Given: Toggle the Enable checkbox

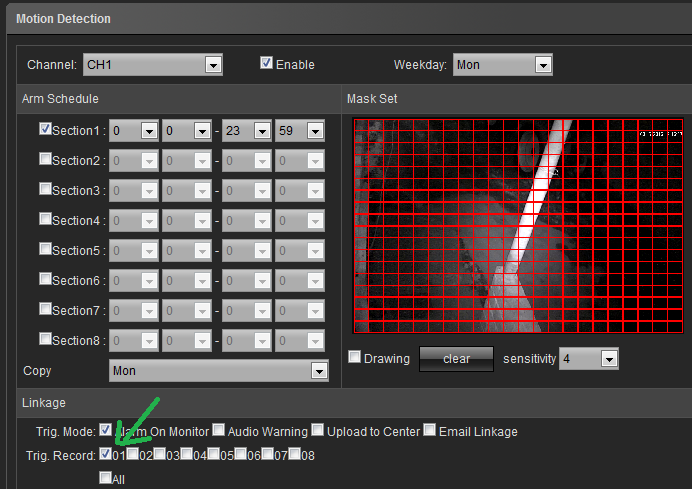Looking at the screenshot, I should click(x=266, y=63).
